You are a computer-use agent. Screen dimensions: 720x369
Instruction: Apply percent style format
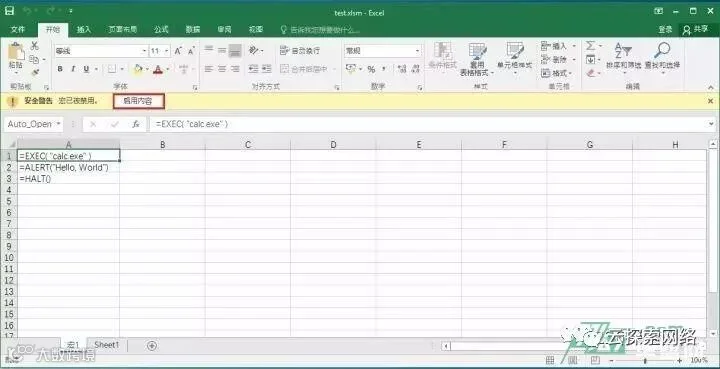pos(371,69)
